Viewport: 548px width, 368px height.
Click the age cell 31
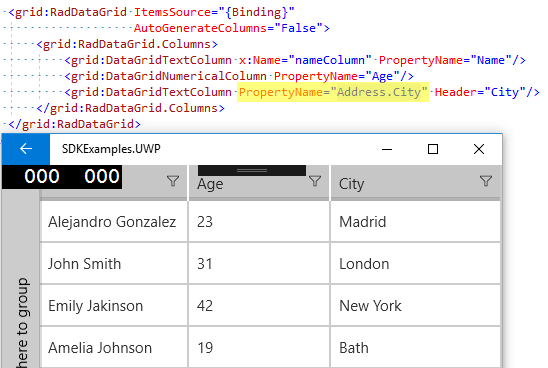coord(259,264)
